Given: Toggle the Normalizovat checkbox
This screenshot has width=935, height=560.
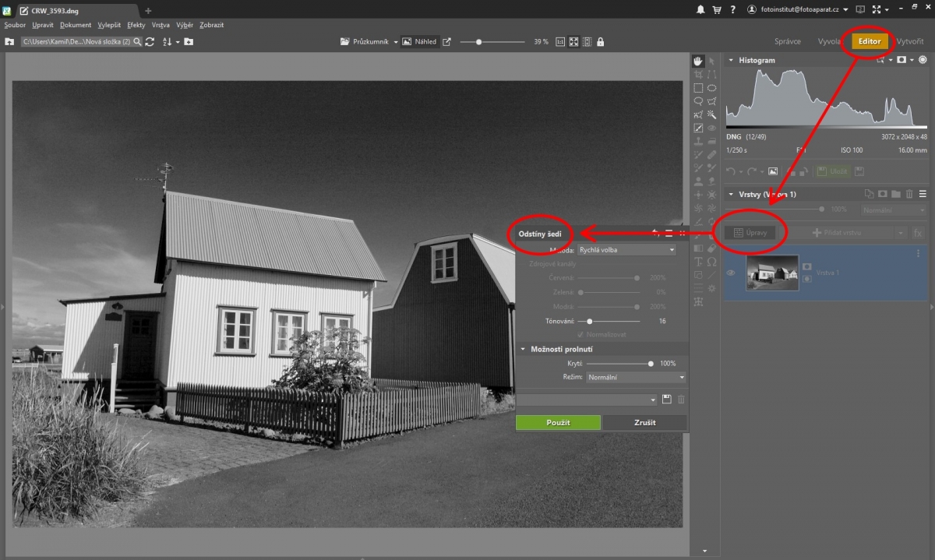Looking at the screenshot, I should tap(580, 334).
